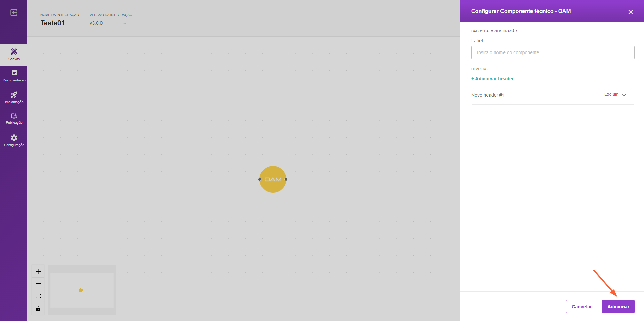Screen dimensions: 644x321
Task: Open the Publicação section
Action: coord(14,119)
